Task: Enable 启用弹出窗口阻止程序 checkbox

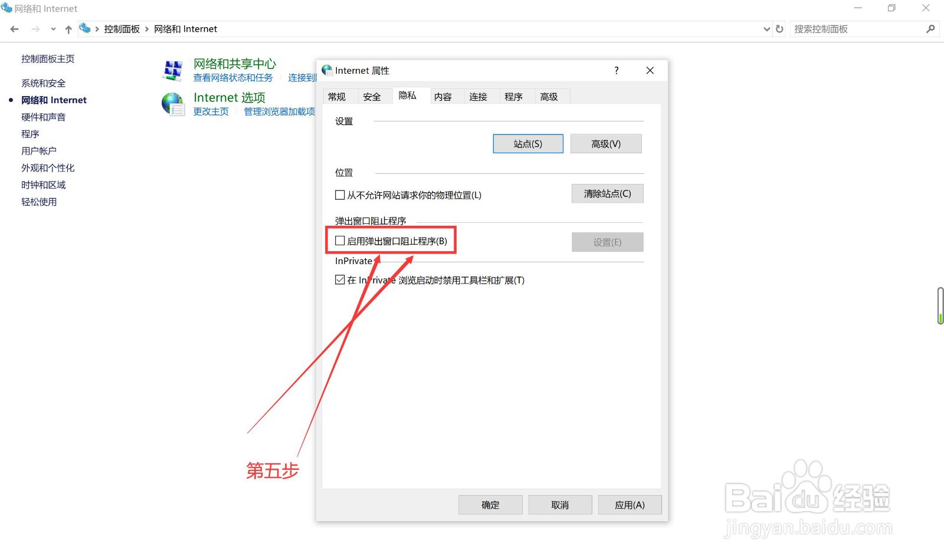Action: coord(340,241)
